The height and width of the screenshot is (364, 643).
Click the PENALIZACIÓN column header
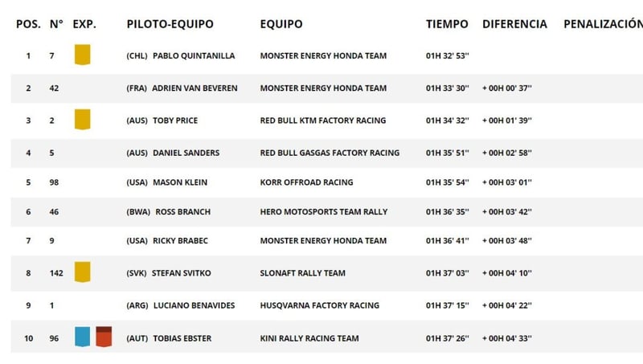[603, 24]
